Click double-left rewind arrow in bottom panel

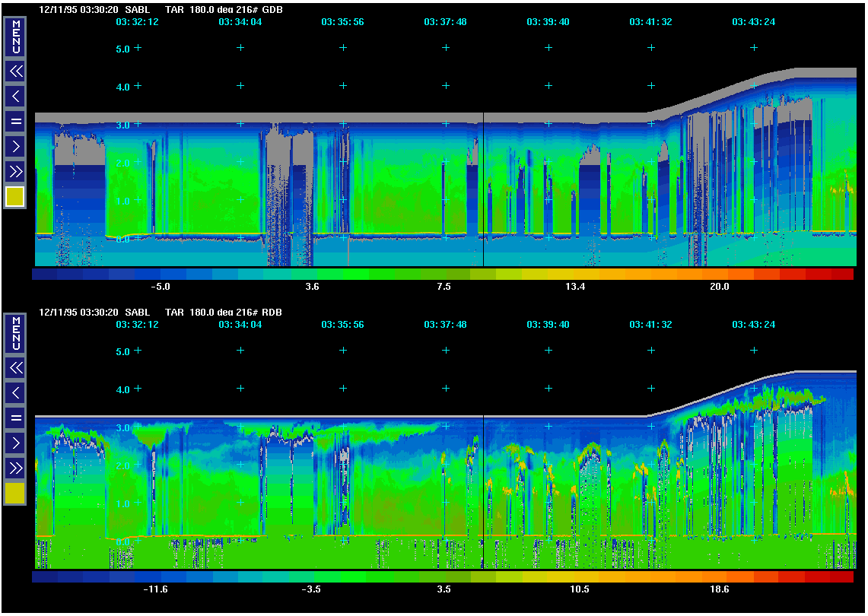click(x=15, y=368)
